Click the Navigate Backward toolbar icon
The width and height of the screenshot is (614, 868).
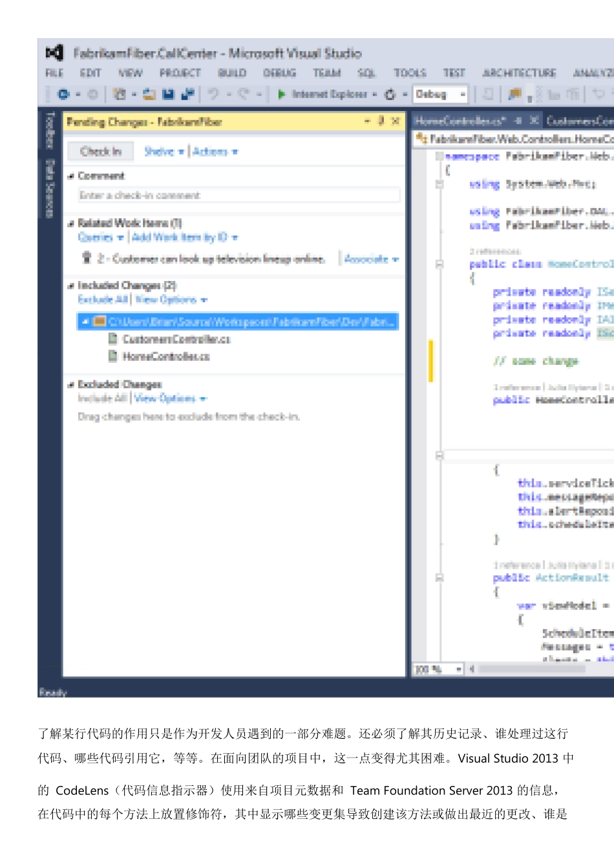(63, 94)
